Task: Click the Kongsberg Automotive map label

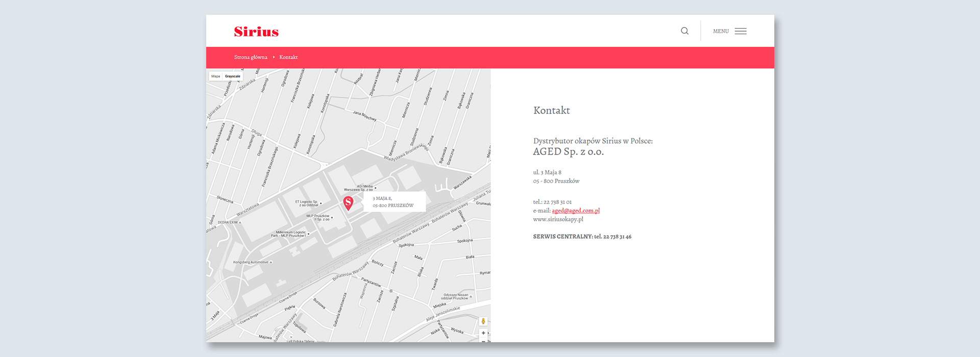Action: click(251, 262)
